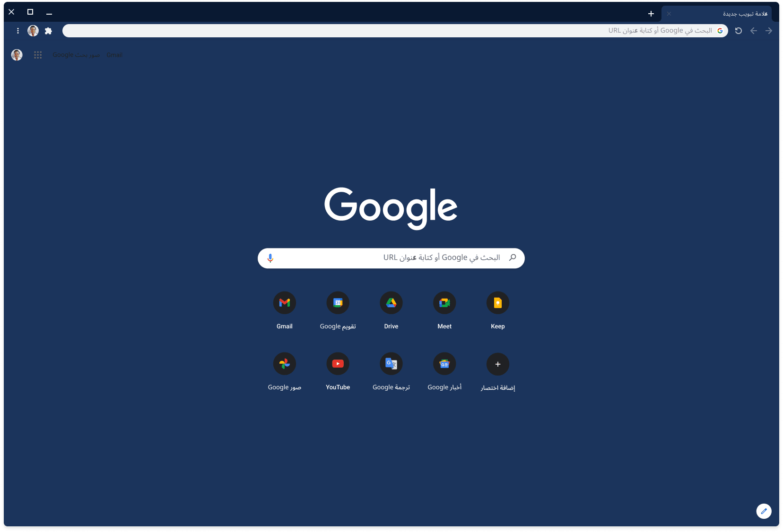Viewport: 783px width, 532px height.
Task: Open the Chrome three-dot menu
Action: pyautogui.click(x=18, y=31)
